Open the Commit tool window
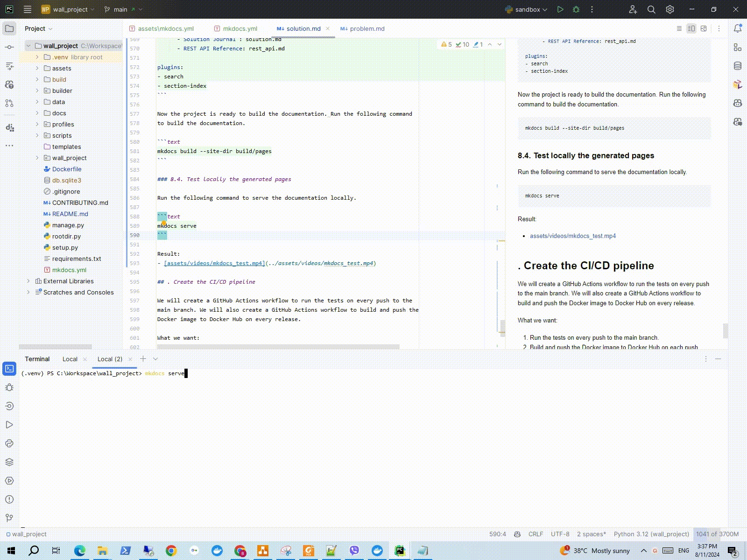The width and height of the screenshot is (747, 560). [x=9, y=47]
